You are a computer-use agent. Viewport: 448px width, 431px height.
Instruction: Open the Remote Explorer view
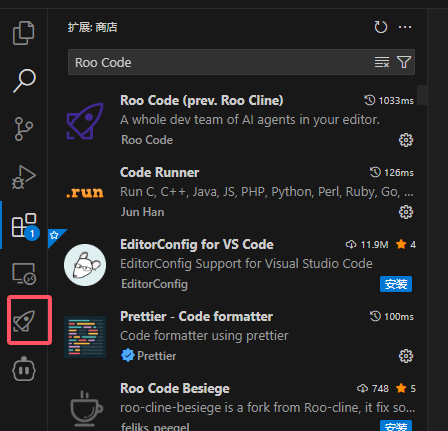(24, 273)
